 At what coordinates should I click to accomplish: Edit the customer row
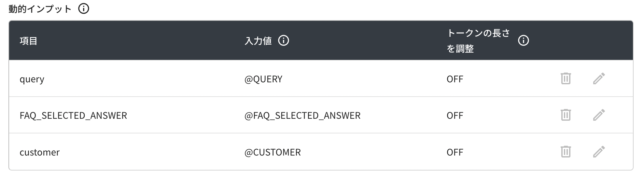coord(599,152)
